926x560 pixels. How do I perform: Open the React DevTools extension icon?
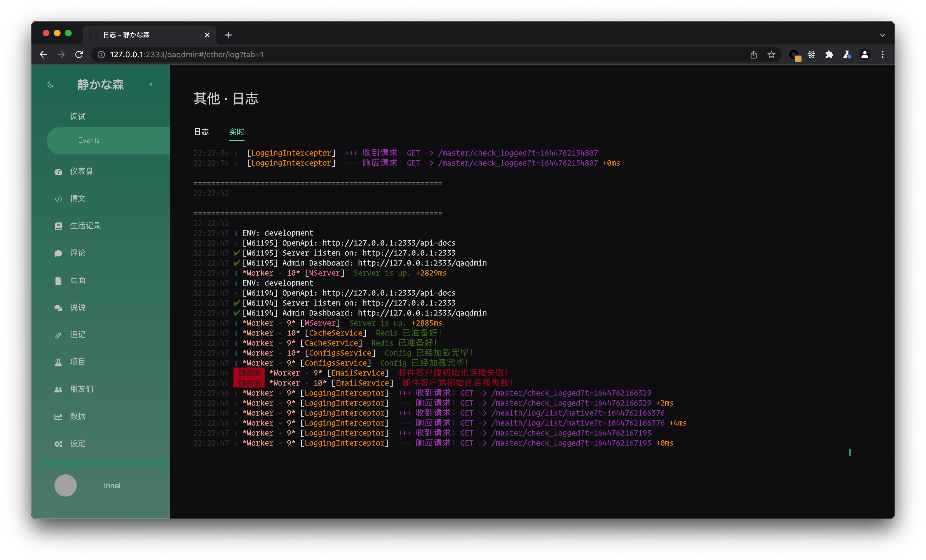coord(812,55)
